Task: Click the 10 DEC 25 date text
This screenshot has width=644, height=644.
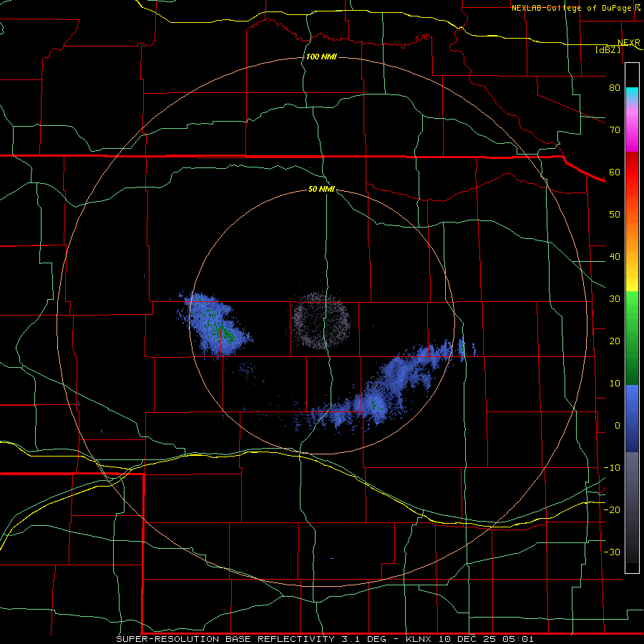Action: click(466, 639)
